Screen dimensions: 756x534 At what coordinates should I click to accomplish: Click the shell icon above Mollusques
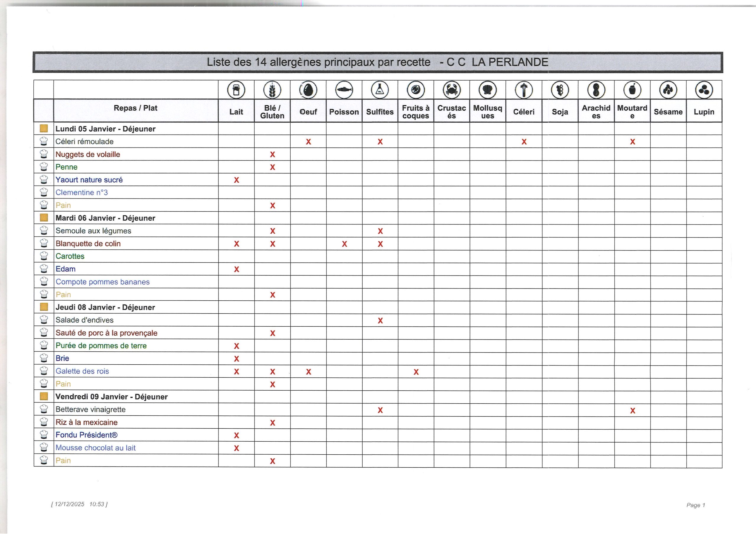pyautogui.click(x=488, y=90)
